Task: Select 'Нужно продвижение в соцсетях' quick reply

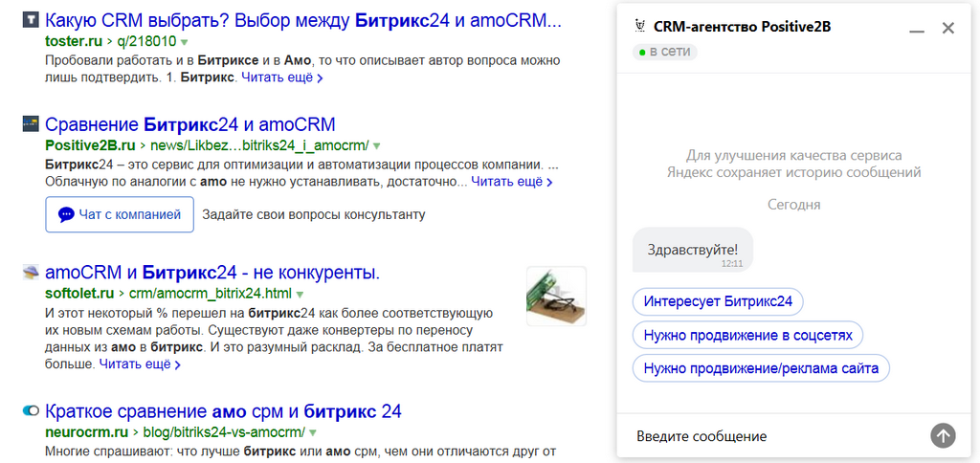Action: (748, 335)
